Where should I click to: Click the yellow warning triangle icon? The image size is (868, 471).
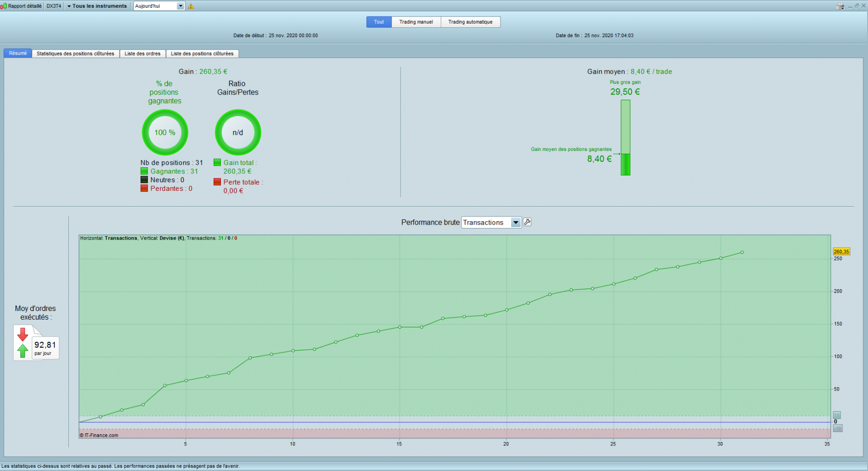(x=191, y=6)
